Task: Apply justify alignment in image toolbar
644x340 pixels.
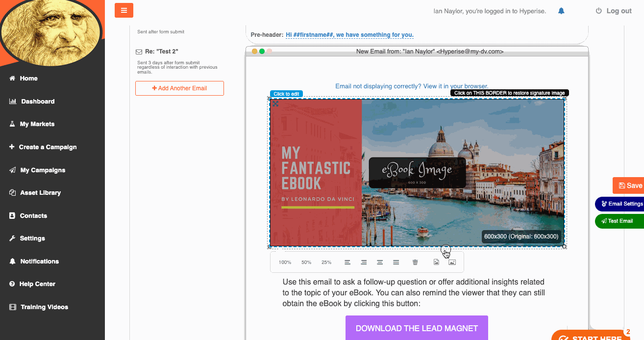Action: [396, 262]
